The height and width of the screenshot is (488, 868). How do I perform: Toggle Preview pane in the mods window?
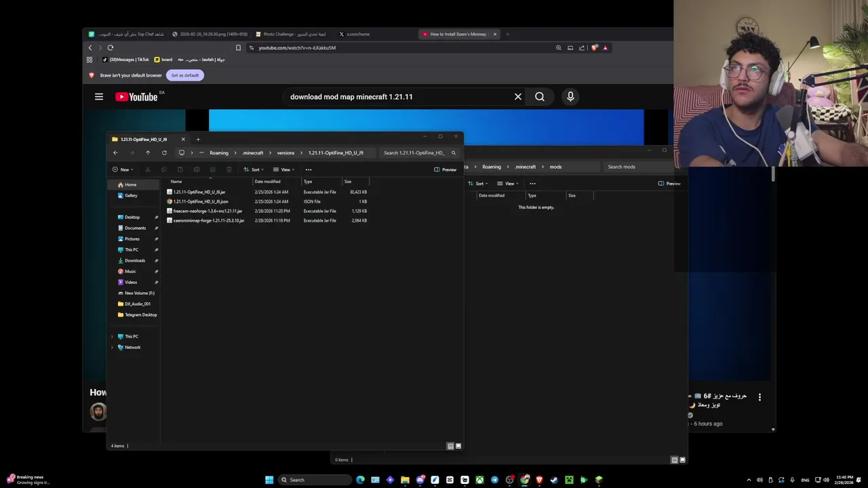pyautogui.click(x=669, y=184)
